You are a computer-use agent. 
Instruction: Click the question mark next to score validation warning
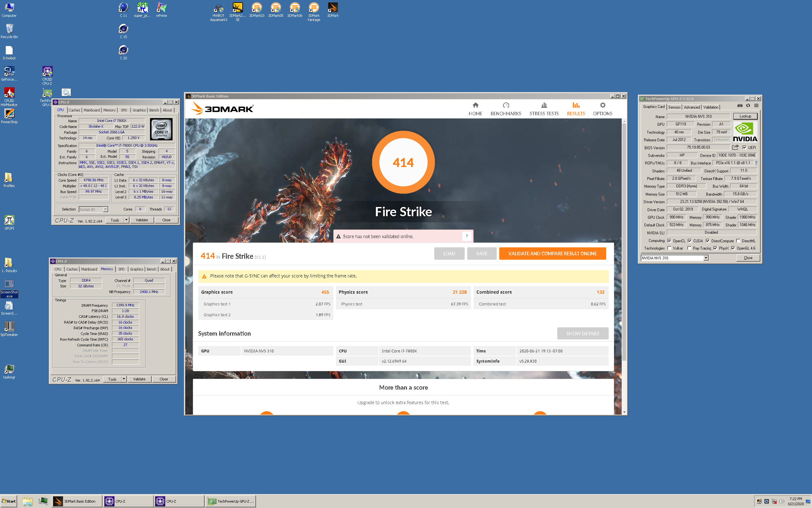[466, 236]
